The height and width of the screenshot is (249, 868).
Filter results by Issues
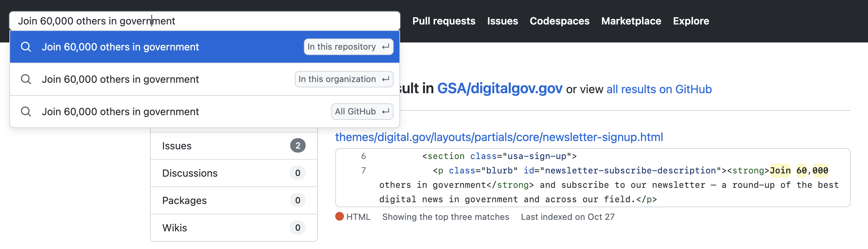234,146
